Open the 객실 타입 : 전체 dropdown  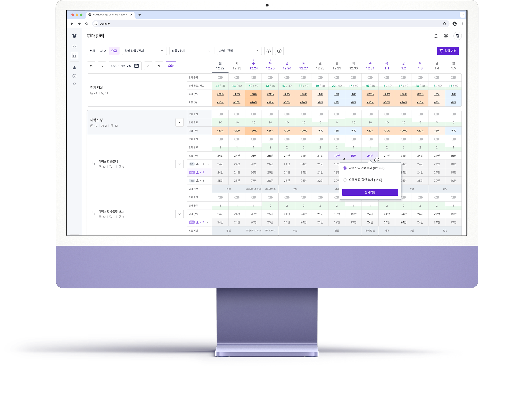pos(144,51)
